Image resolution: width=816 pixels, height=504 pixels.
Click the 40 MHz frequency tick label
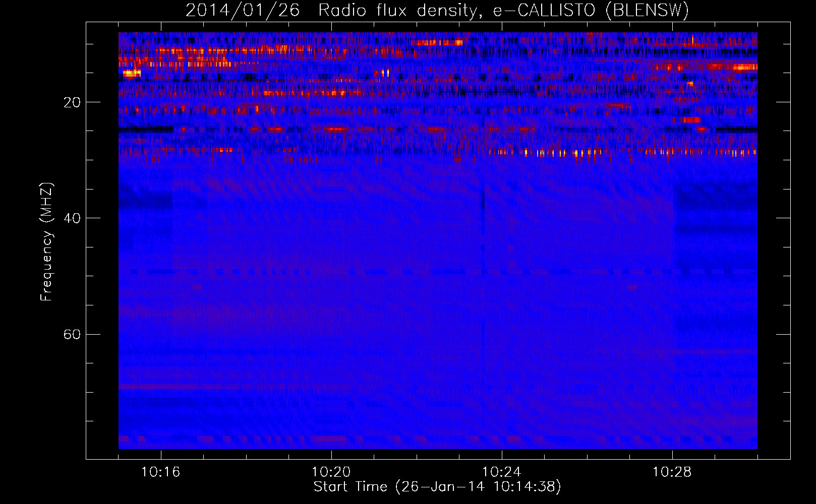(72, 218)
